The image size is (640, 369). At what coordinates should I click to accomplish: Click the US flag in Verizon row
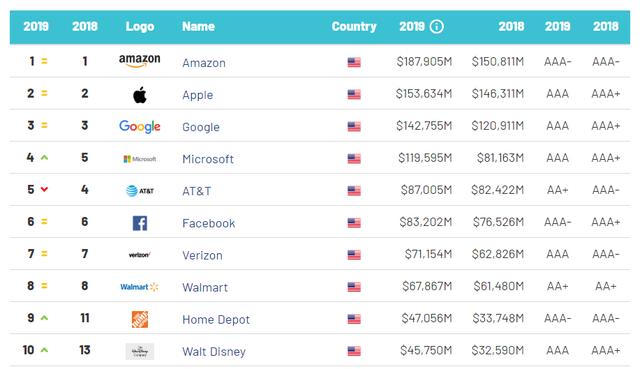[354, 255]
